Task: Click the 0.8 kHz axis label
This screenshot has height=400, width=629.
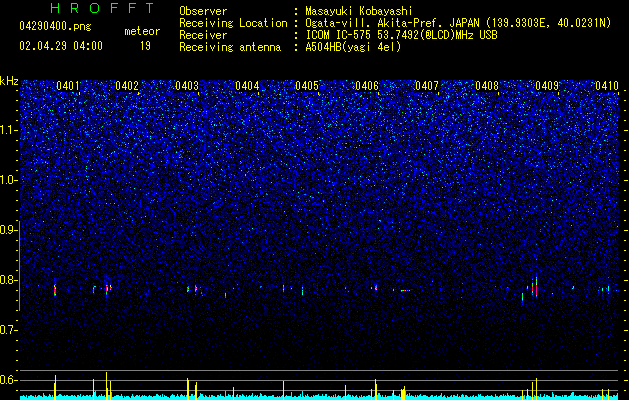Action: [9, 280]
